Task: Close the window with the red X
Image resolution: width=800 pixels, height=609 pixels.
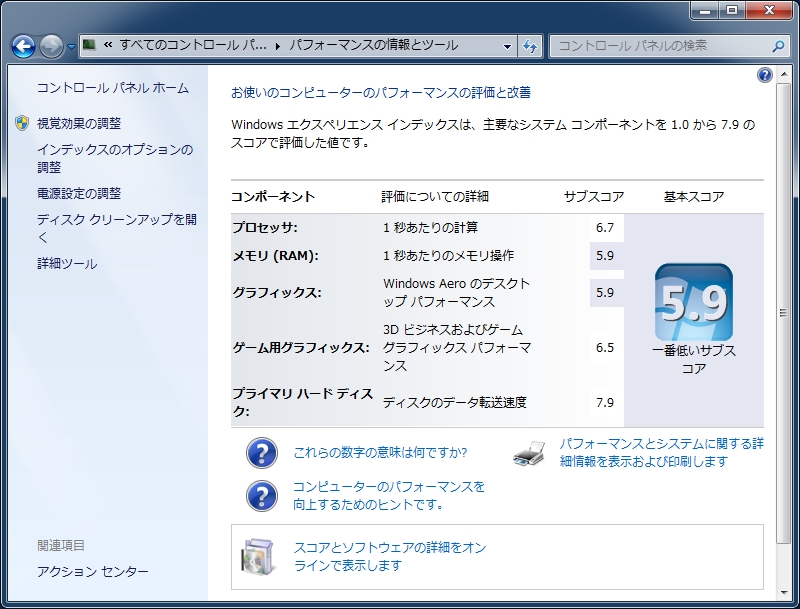Action: coord(769,10)
